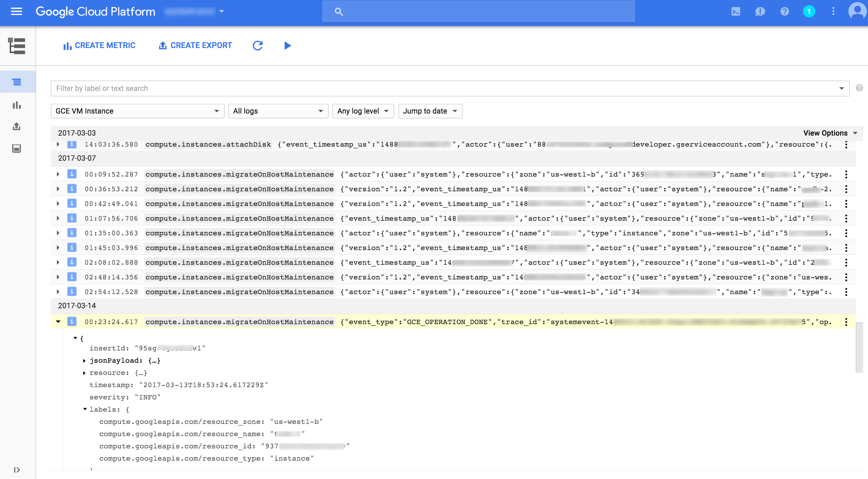Open View Options menu
The height and width of the screenshot is (479, 868).
pyautogui.click(x=830, y=133)
